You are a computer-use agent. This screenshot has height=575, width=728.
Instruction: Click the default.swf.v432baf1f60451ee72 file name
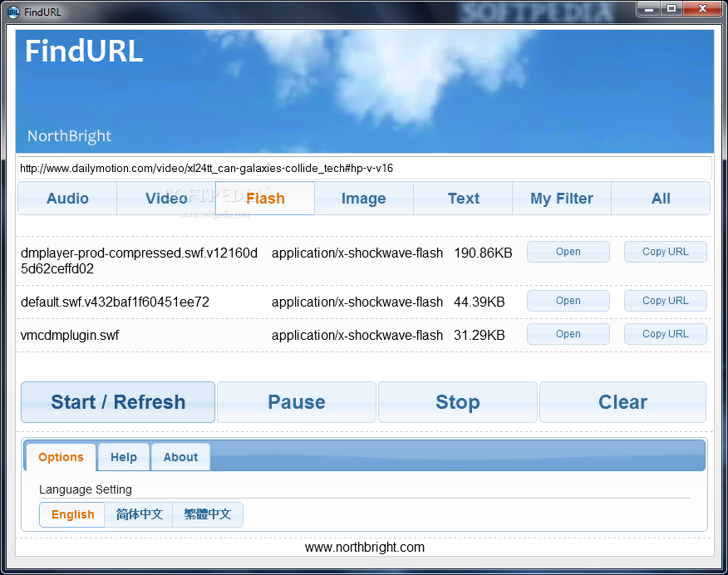click(115, 302)
